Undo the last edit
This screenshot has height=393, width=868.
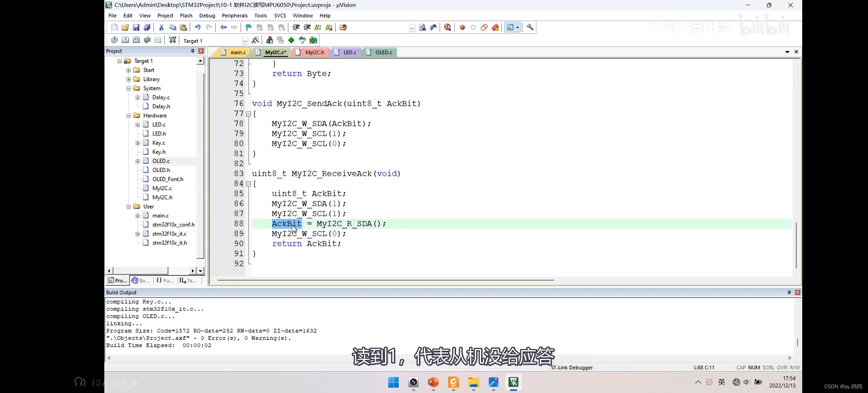198,27
